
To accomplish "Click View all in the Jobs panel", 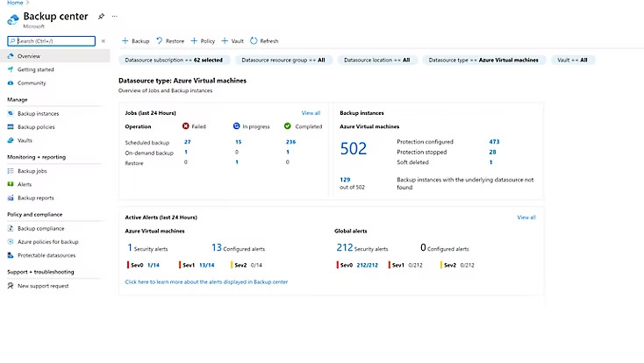I will pyautogui.click(x=311, y=113).
